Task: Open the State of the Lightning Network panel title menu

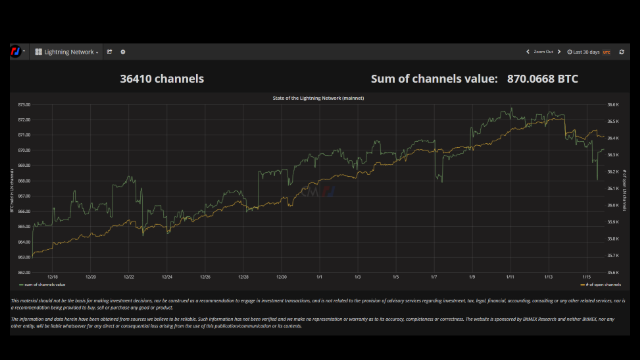Action: tap(318, 98)
